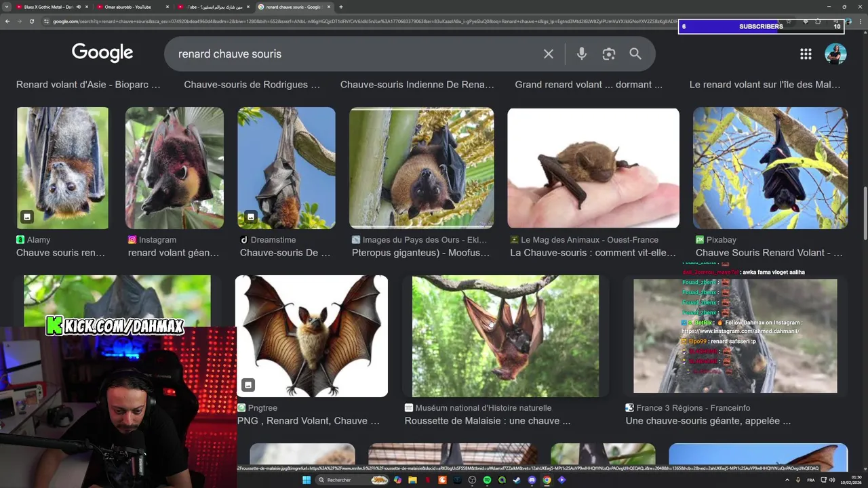Click the magnifier search button
868x488 pixels.
coord(635,54)
